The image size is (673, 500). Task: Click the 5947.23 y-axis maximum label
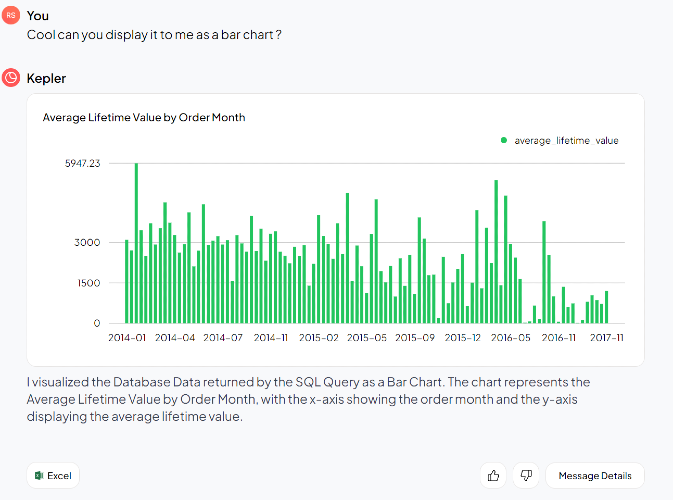click(82, 164)
